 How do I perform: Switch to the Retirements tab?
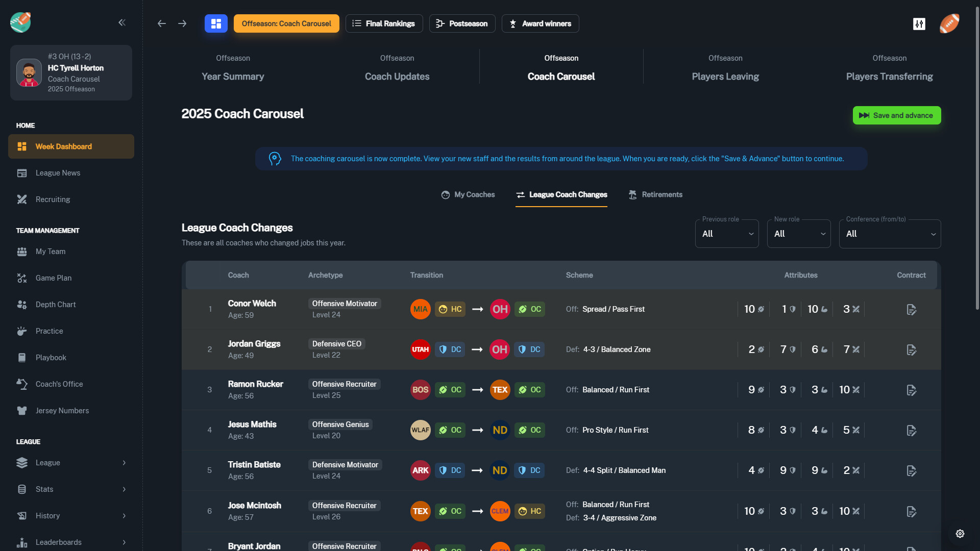pos(655,194)
